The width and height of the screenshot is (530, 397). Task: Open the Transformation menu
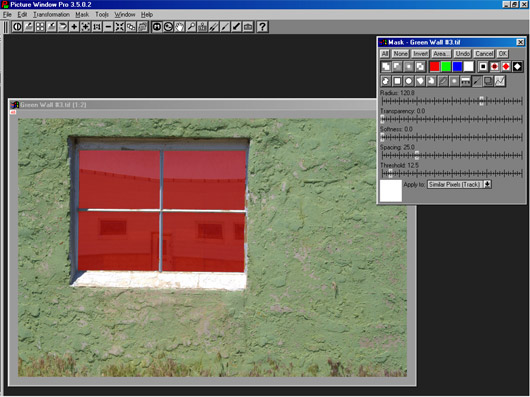[x=51, y=15]
